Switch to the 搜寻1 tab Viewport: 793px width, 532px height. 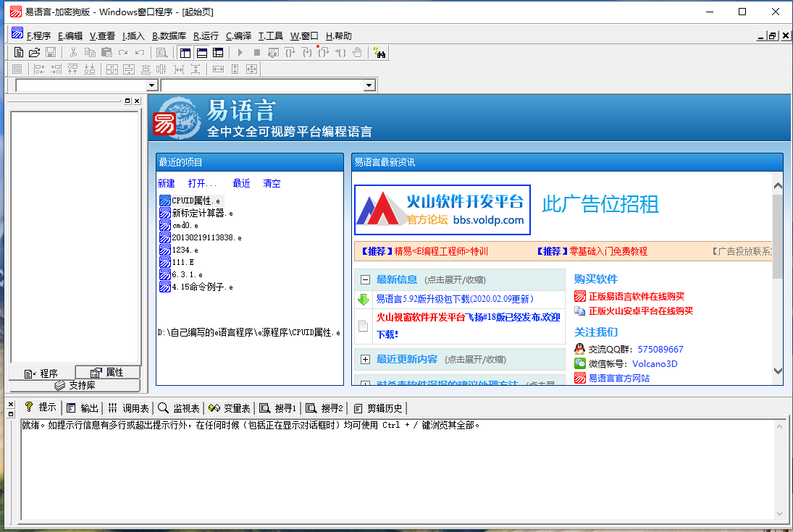(277, 408)
